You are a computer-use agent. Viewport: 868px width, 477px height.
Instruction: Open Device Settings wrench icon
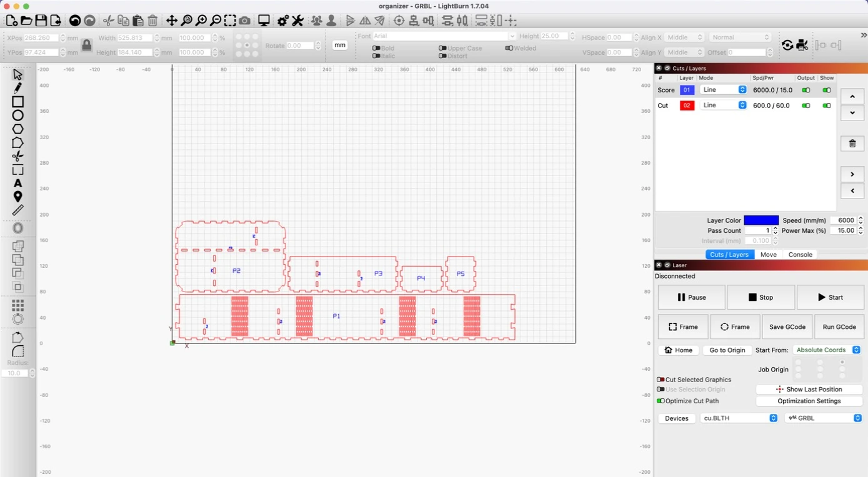297,21
